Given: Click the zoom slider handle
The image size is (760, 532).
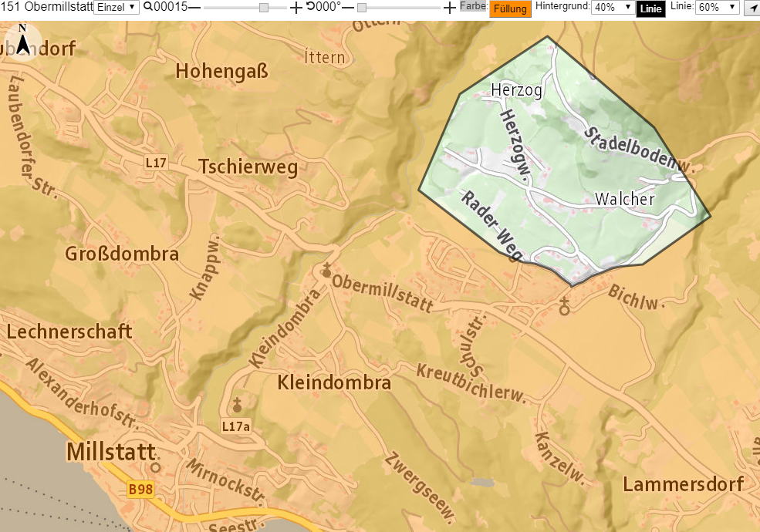Looking at the screenshot, I should (264, 8).
